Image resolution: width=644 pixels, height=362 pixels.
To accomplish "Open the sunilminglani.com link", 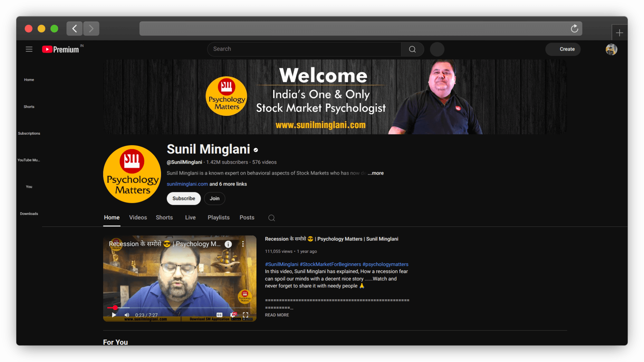I will (x=187, y=184).
